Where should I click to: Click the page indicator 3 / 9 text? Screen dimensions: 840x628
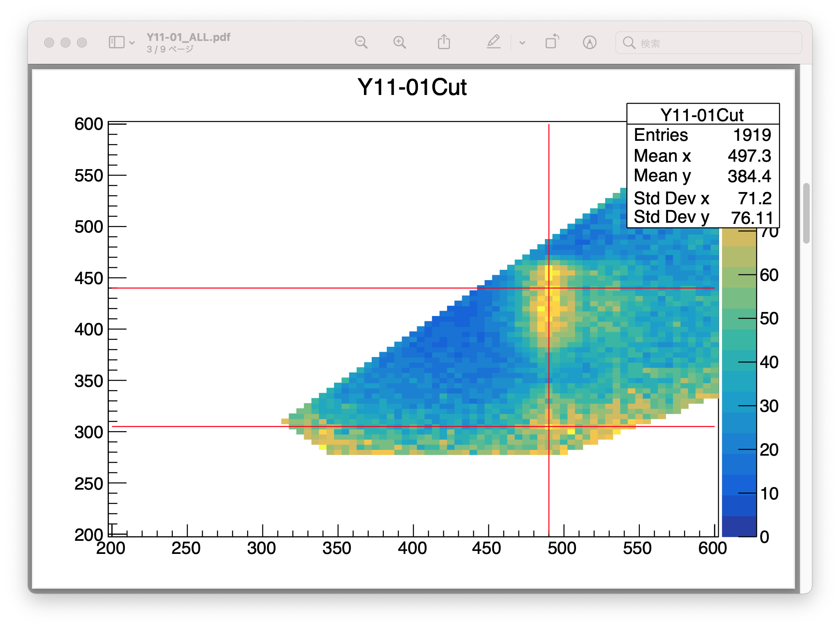pos(170,49)
